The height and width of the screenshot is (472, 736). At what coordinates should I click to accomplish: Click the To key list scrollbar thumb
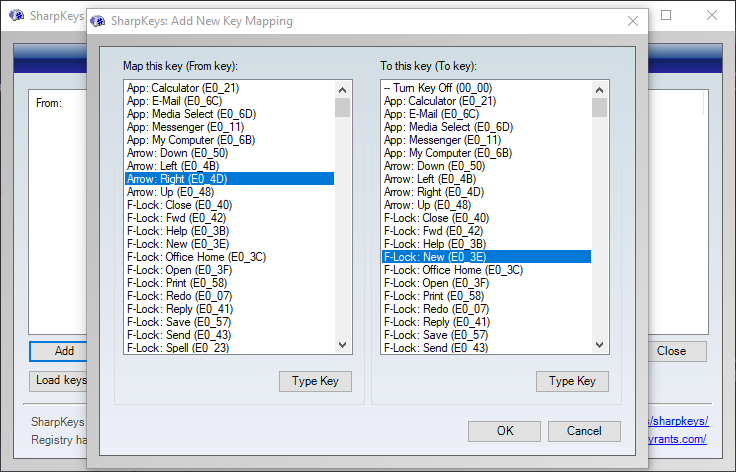pos(599,107)
